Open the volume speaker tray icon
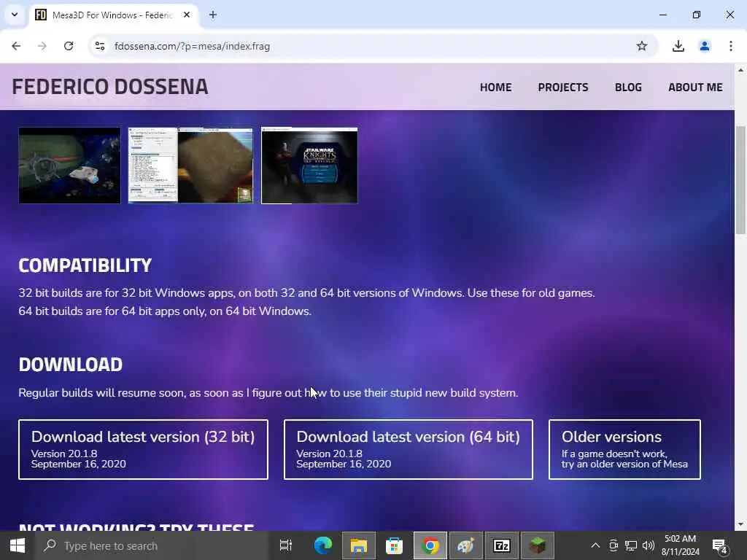Image resolution: width=747 pixels, height=560 pixels. (649, 545)
